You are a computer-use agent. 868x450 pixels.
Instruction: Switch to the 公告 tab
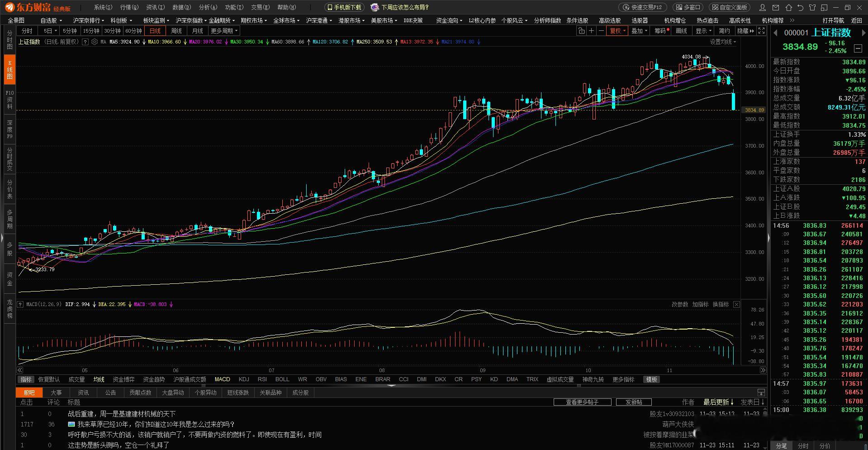pyautogui.click(x=111, y=393)
